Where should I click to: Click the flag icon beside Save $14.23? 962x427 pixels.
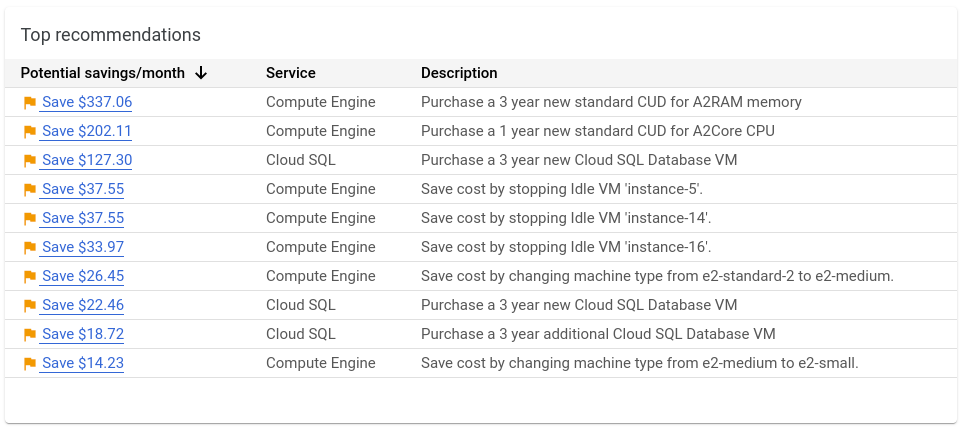(x=29, y=363)
